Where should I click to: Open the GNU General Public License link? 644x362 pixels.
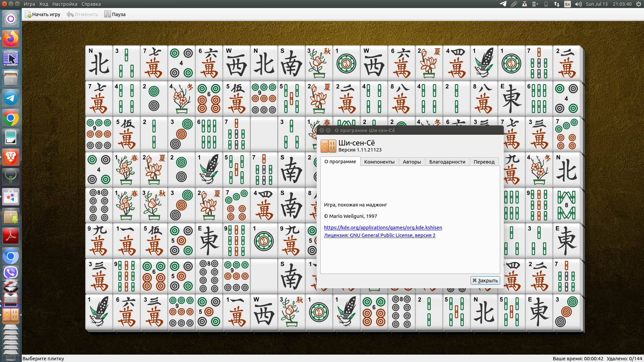tap(379, 235)
